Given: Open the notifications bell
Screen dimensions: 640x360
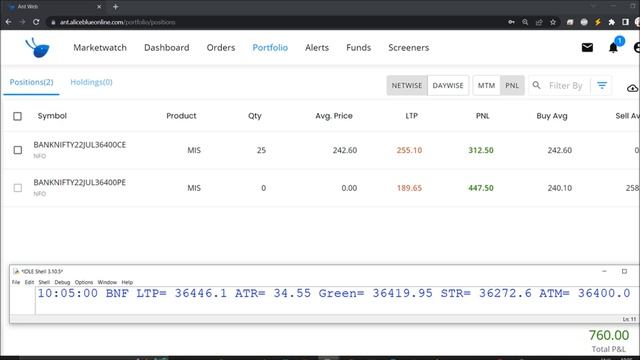Looking at the screenshot, I should [613, 48].
